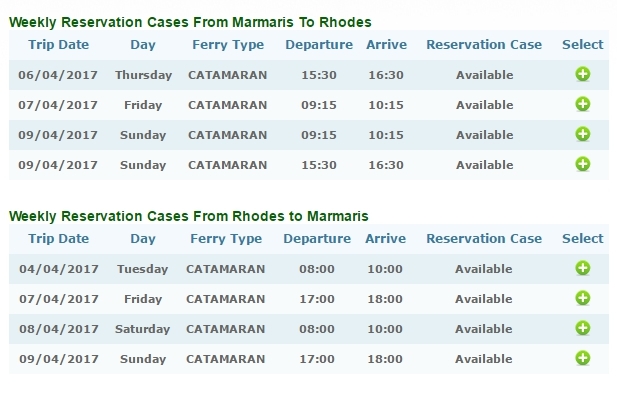
Task: Choose Friday 17:00 Rhodes to Marmaris trip
Action: [583, 298]
